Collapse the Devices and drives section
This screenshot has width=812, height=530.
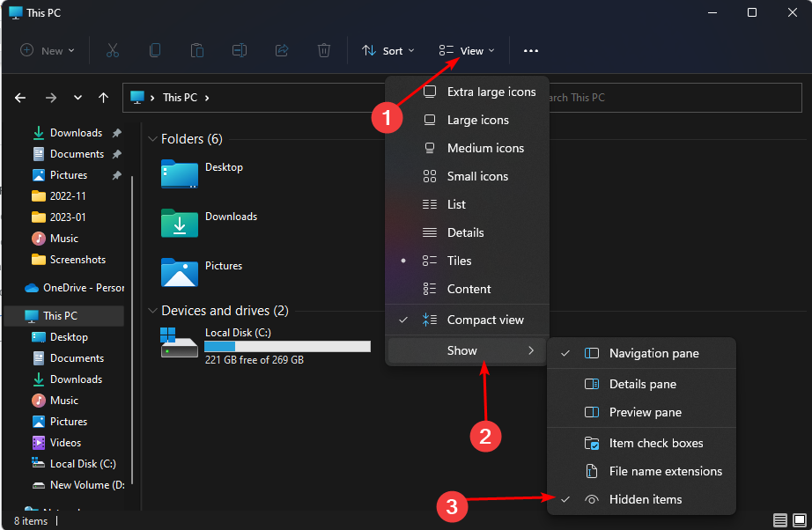pos(152,310)
